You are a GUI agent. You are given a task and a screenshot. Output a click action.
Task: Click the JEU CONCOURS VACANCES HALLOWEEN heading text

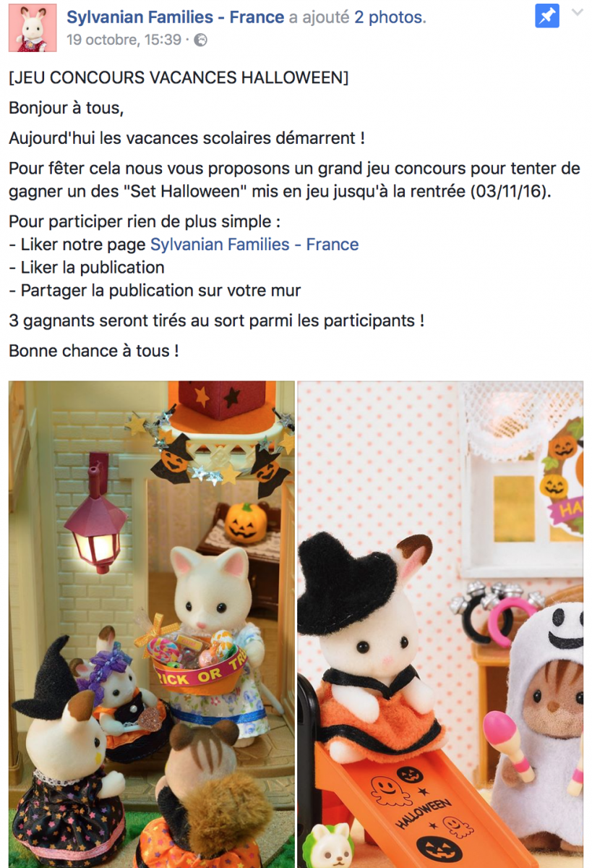[x=179, y=77]
